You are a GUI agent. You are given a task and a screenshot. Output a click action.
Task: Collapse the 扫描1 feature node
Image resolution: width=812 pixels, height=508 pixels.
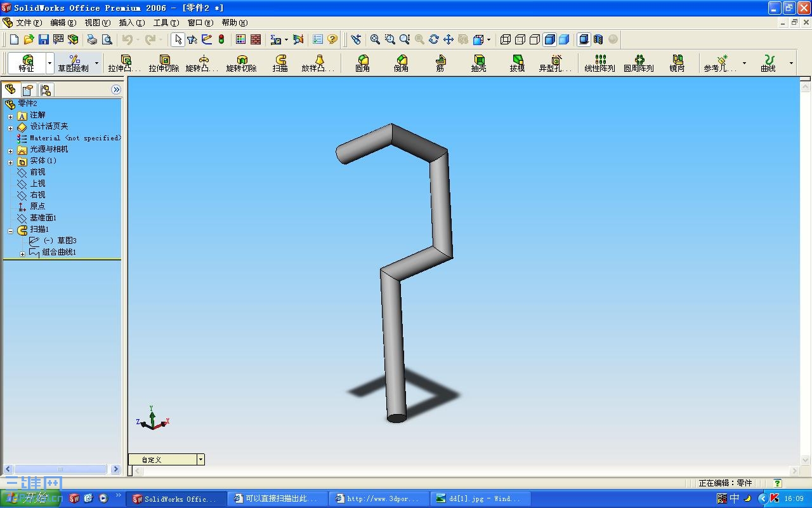click(x=10, y=231)
